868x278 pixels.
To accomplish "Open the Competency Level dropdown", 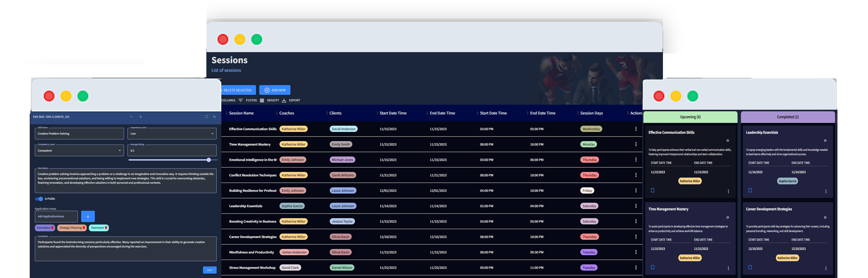I will tap(120, 150).
